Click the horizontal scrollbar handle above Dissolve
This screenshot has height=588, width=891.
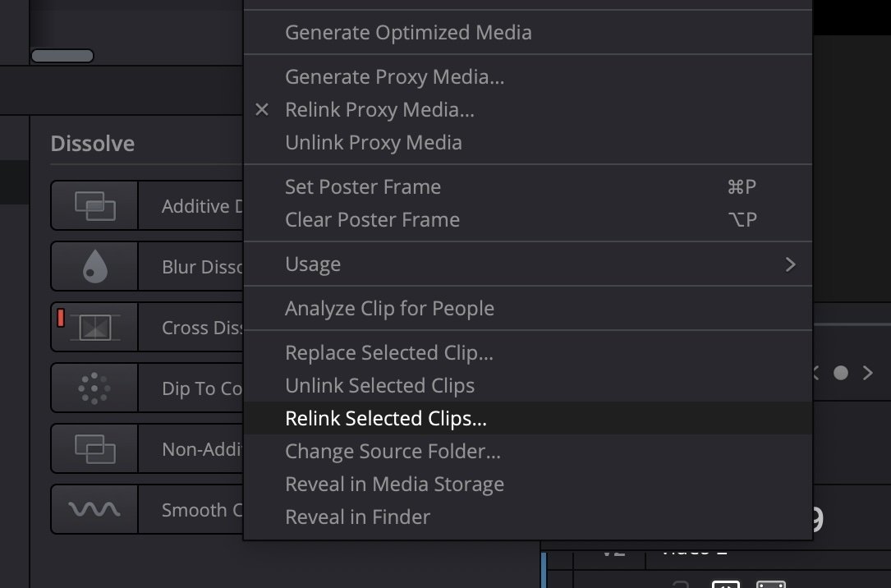[x=62, y=56]
